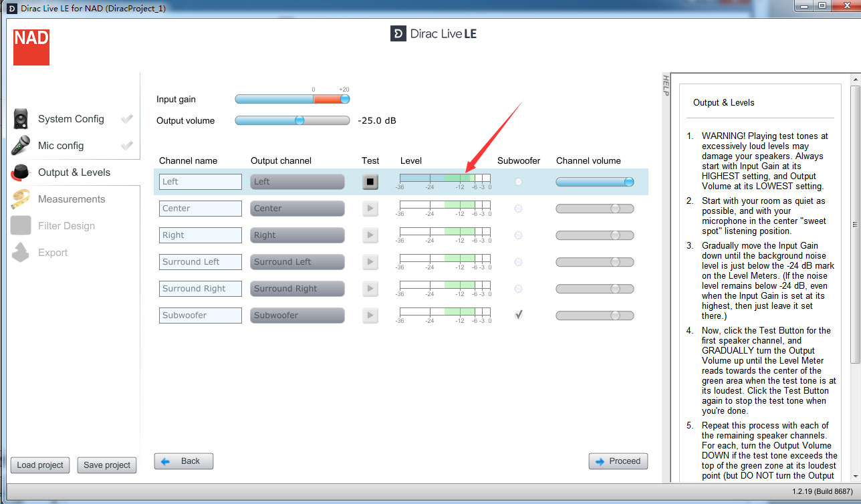Go Back to the previous step
Image resolution: width=861 pixels, height=504 pixels.
[x=184, y=461]
